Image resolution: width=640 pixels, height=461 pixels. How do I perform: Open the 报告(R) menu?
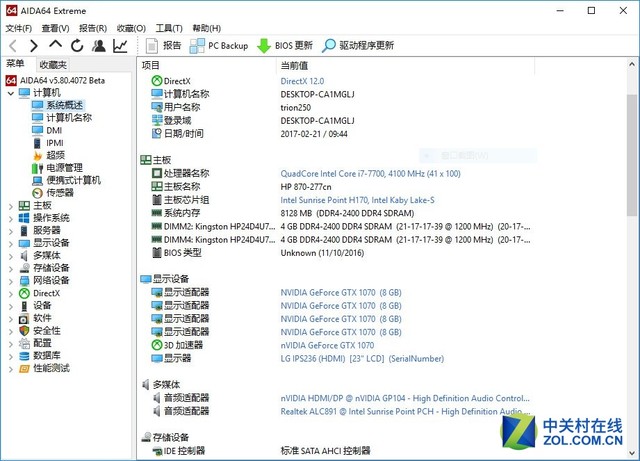point(93,28)
